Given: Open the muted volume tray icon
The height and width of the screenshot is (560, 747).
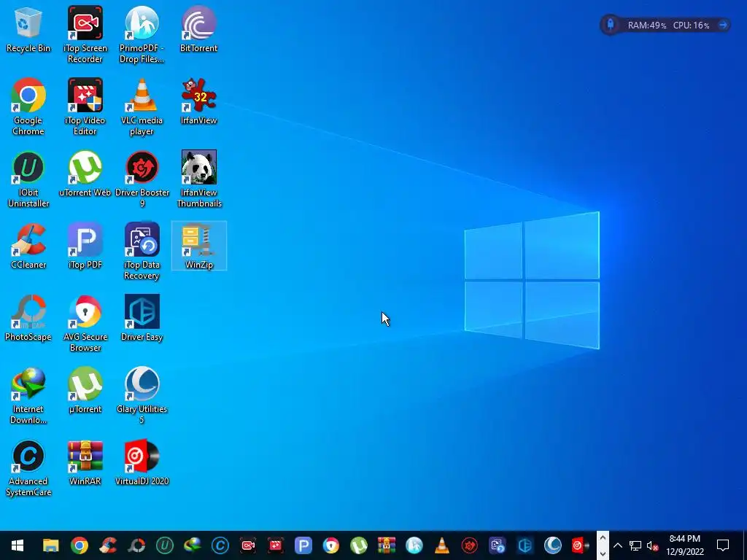Looking at the screenshot, I should coord(653,545).
